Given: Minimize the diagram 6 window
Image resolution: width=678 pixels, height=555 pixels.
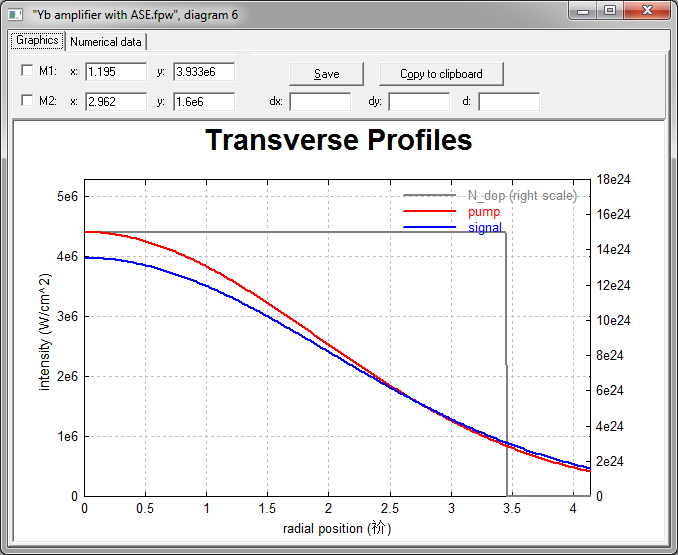Looking at the screenshot, I should (583, 10).
